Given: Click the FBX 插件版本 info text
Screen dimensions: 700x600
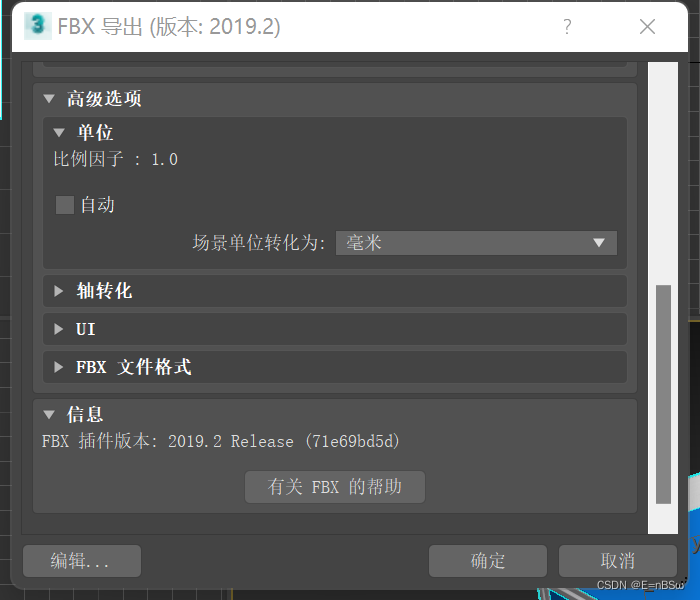Looking at the screenshot, I should [221, 442].
